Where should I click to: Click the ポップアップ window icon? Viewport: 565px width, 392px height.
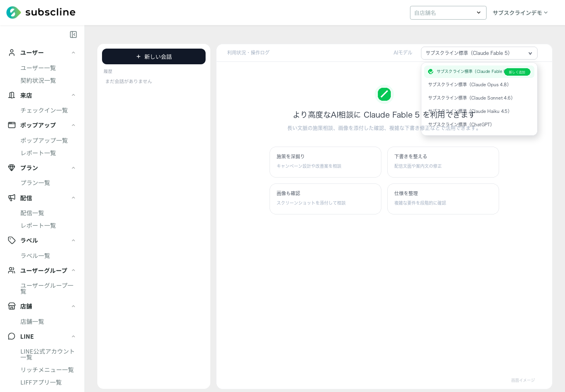pyautogui.click(x=12, y=125)
